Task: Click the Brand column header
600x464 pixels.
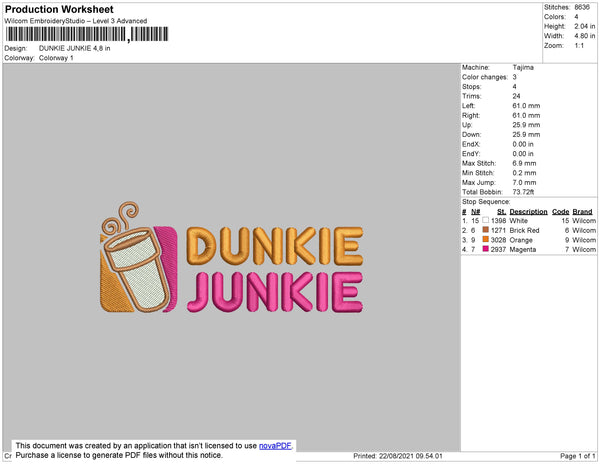Action: 582,212
